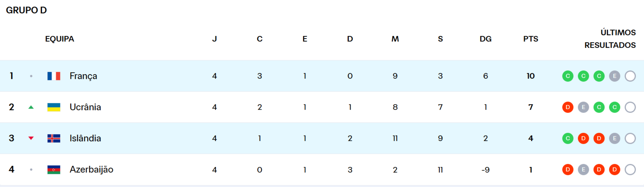Click the Azerbaijan flag icon
Viewport: 644px width, 187px height.
coord(54,169)
